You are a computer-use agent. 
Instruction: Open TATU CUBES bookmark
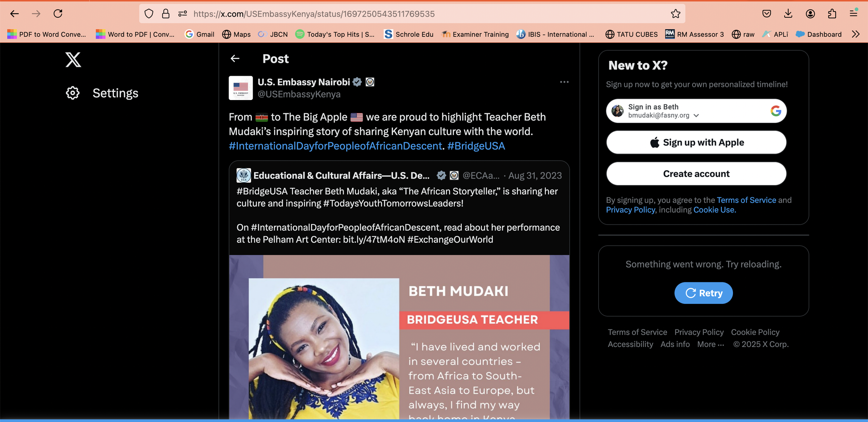pos(632,34)
